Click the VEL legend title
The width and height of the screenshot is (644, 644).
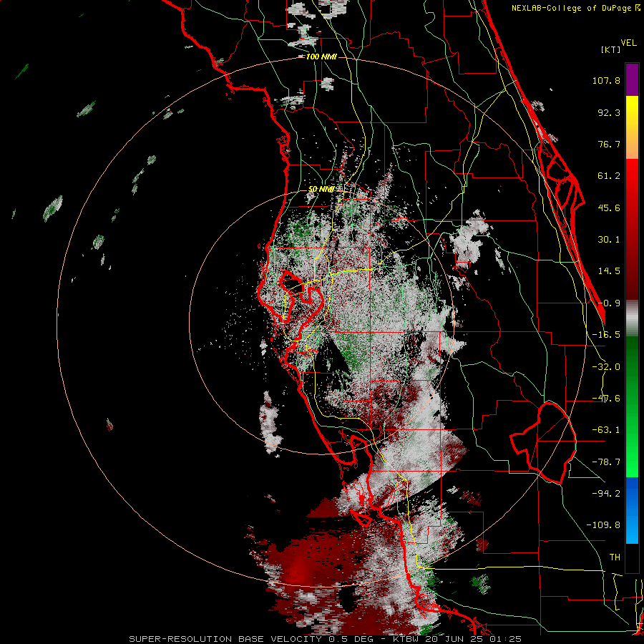coord(628,43)
